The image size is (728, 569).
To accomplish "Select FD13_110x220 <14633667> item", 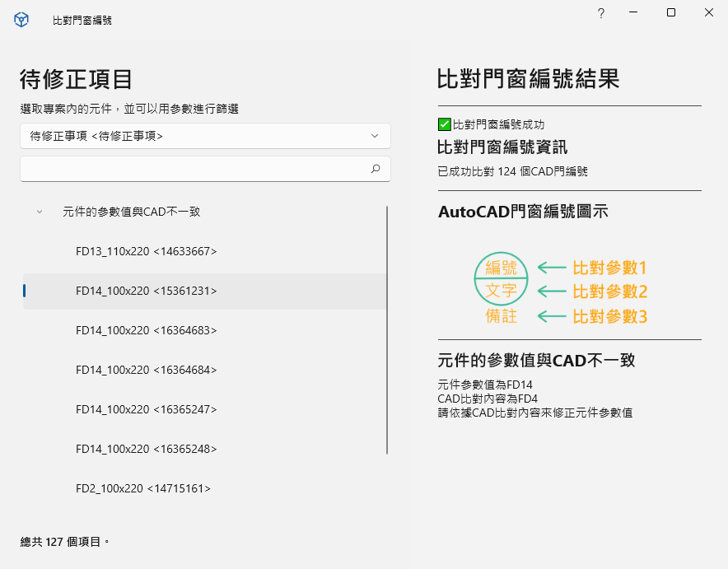I will click(146, 251).
